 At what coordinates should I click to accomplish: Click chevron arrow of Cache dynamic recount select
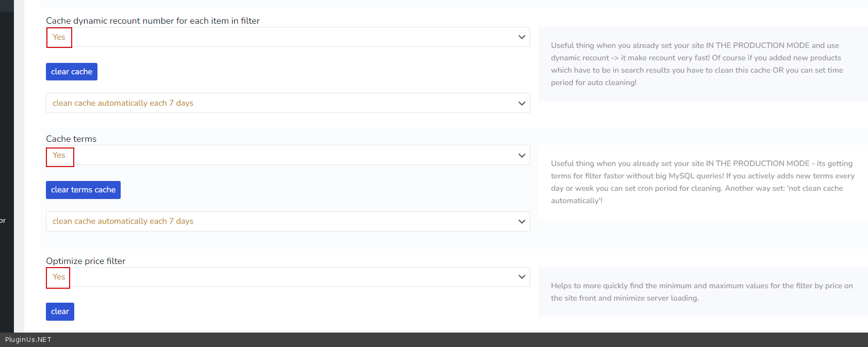pyautogui.click(x=521, y=37)
